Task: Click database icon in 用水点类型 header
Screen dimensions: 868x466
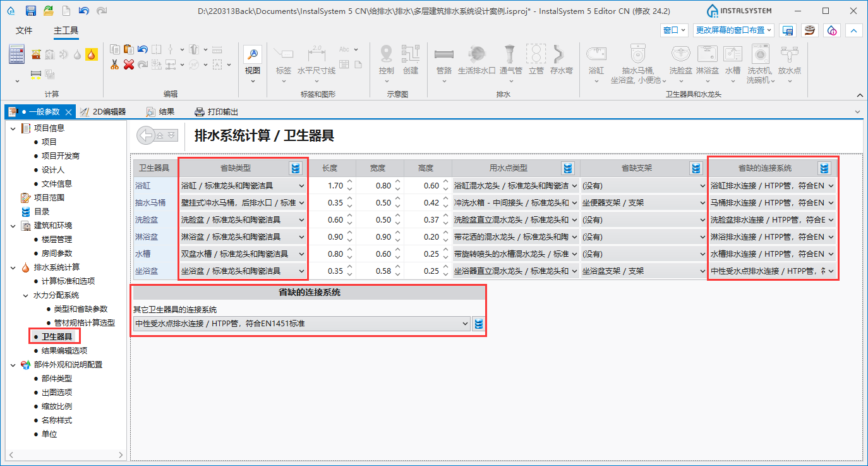Action: 568,168
